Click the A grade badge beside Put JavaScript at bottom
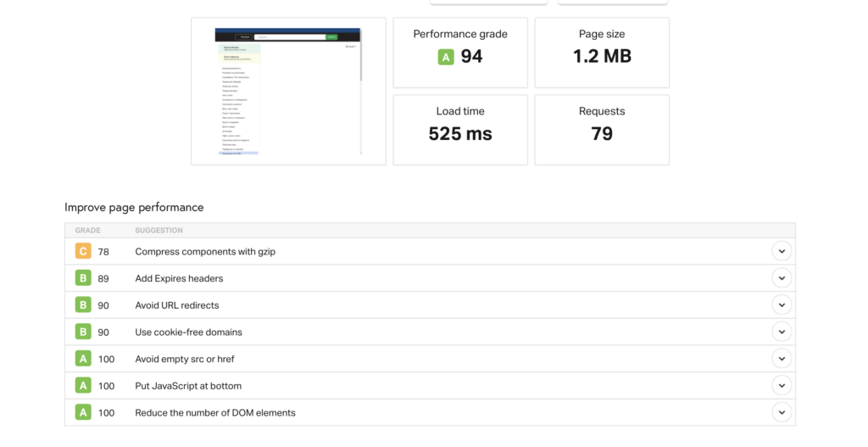Viewport: 868px width, 447px height. pyautogui.click(x=83, y=386)
